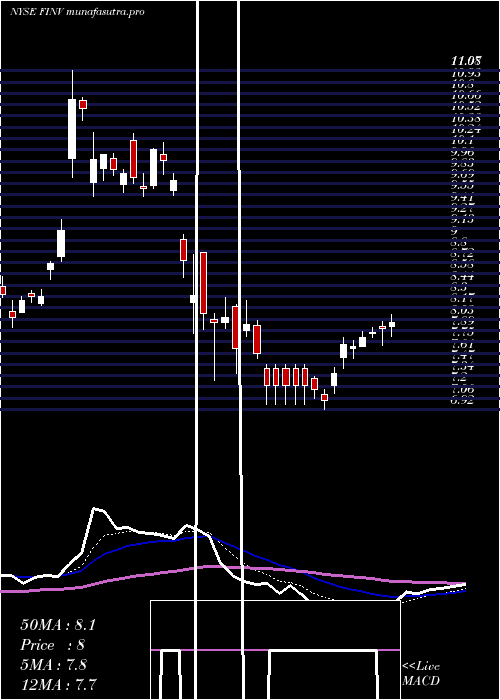Click the 11.07 top price label
This screenshot has height=700, width=500.
pos(467,61)
